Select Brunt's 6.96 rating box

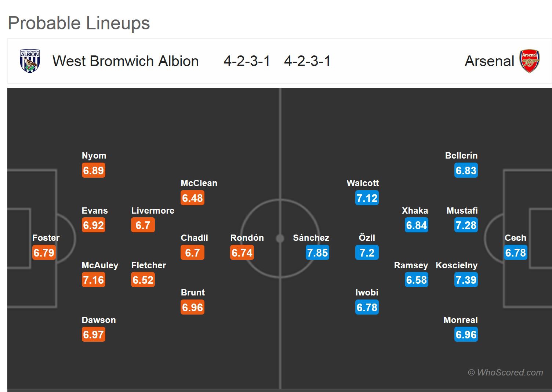(192, 307)
